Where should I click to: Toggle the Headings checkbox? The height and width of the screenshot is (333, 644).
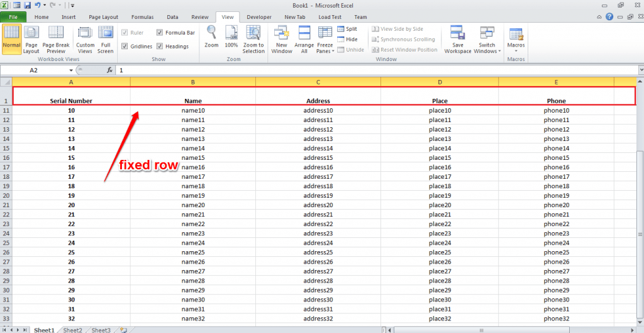[x=160, y=46]
